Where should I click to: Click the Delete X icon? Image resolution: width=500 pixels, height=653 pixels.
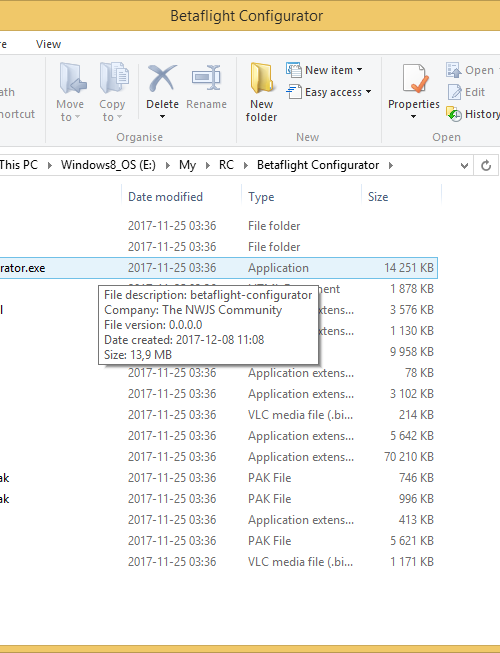click(x=162, y=78)
